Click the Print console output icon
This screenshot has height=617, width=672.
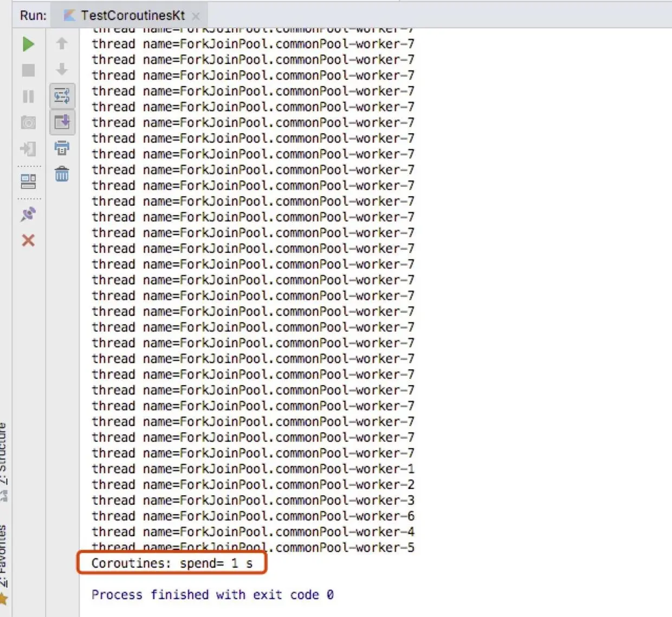tap(62, 147)
